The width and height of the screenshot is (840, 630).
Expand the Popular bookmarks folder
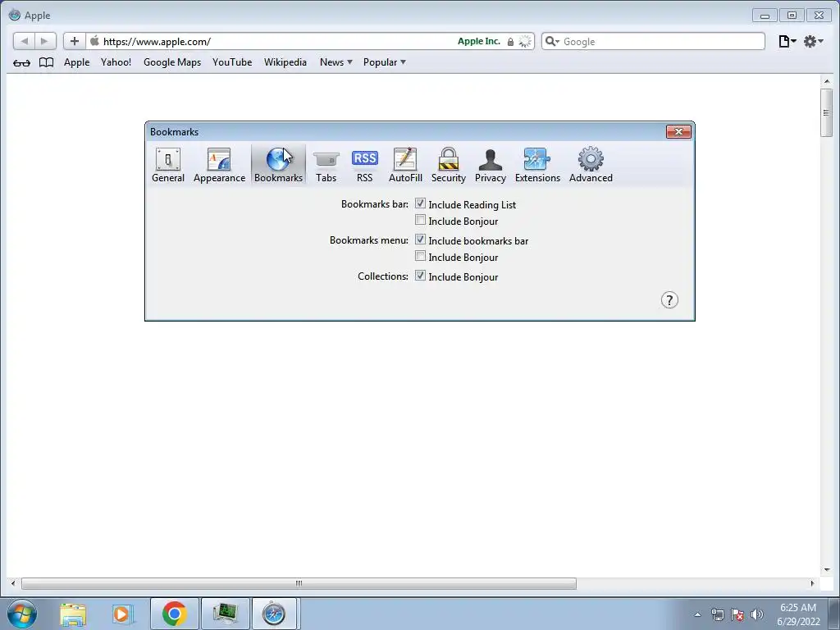[384, 62]
